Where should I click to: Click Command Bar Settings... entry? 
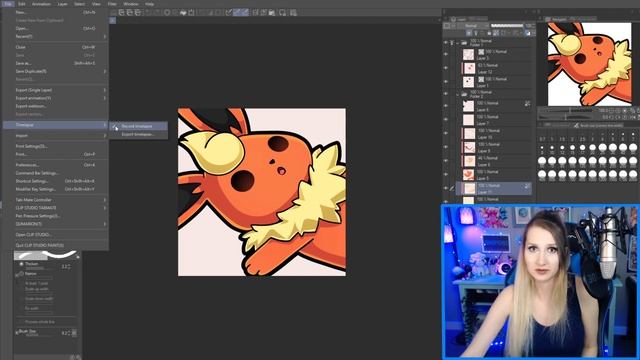click(x=56, y=173)
